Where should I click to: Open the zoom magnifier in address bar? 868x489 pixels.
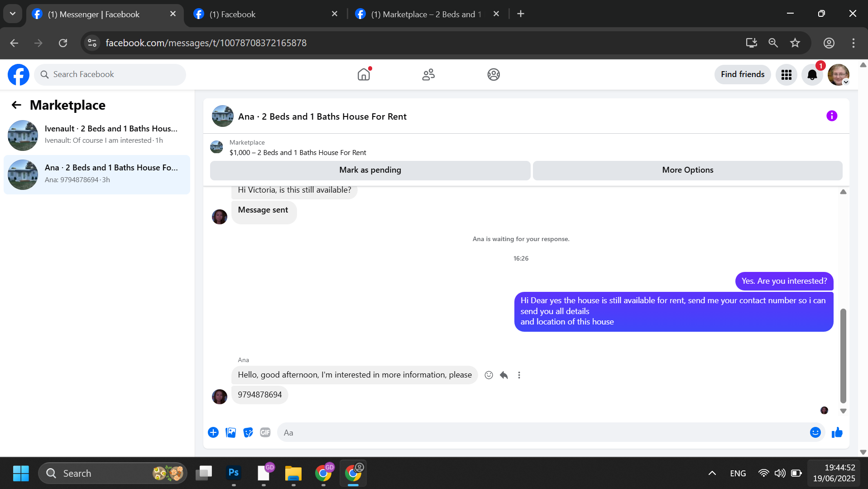click(x=773, y=43)
